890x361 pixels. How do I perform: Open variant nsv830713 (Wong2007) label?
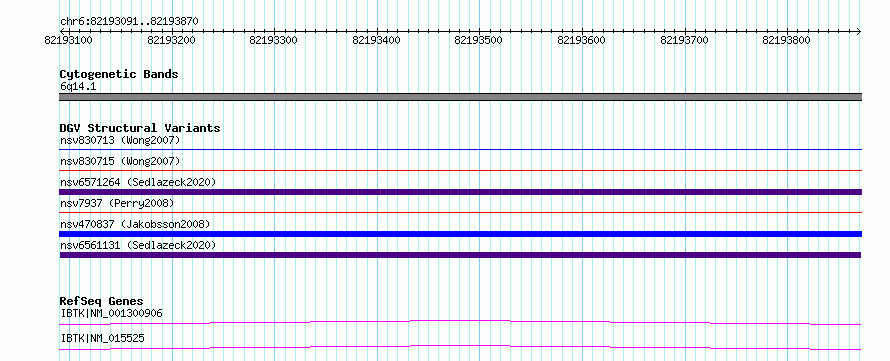(x=120, y=140)
